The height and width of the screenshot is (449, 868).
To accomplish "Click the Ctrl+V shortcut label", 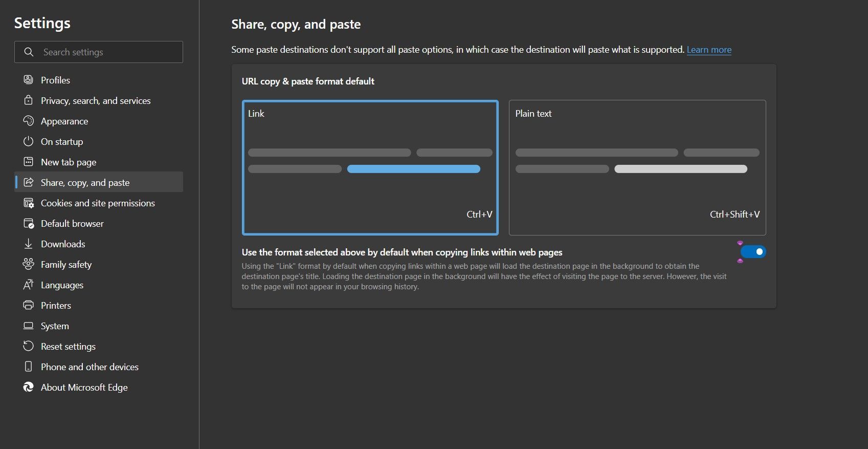I will coord(479,215).
